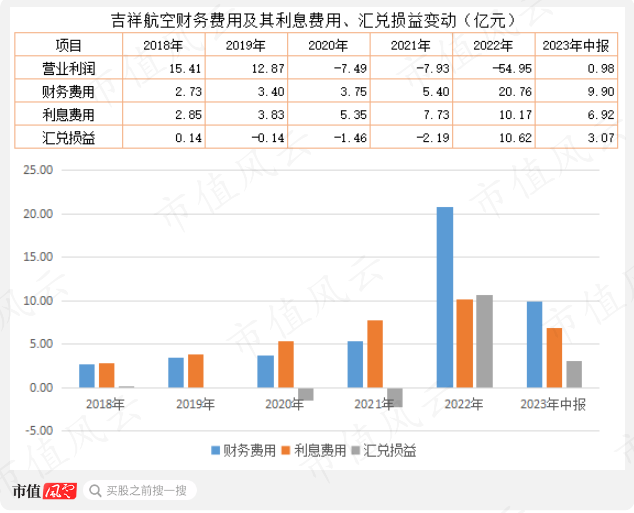Click the value 3.07 in the table
The height and width of the screenshot is (513, 634).
601,138
